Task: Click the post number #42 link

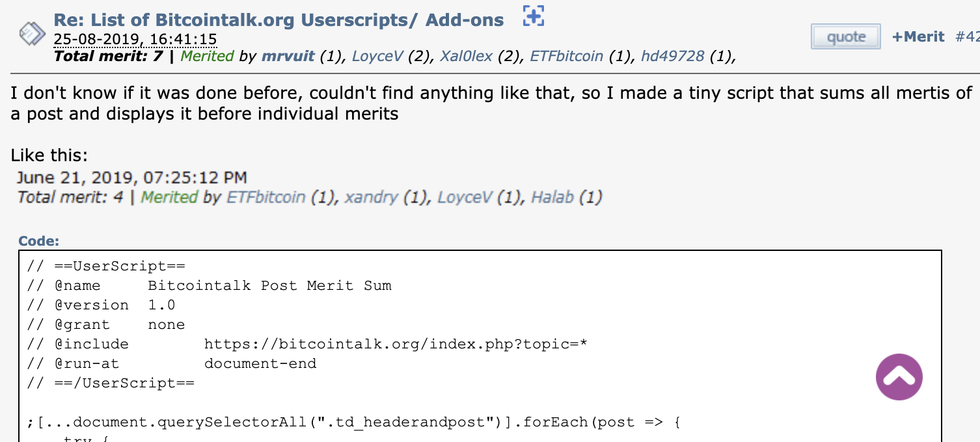Action: (x=967, y=36)
